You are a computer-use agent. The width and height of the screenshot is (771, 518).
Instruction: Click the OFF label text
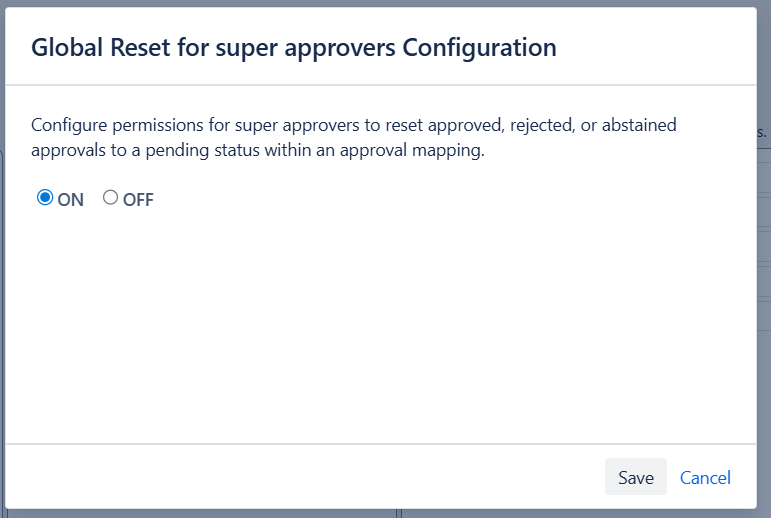[138, 199]
